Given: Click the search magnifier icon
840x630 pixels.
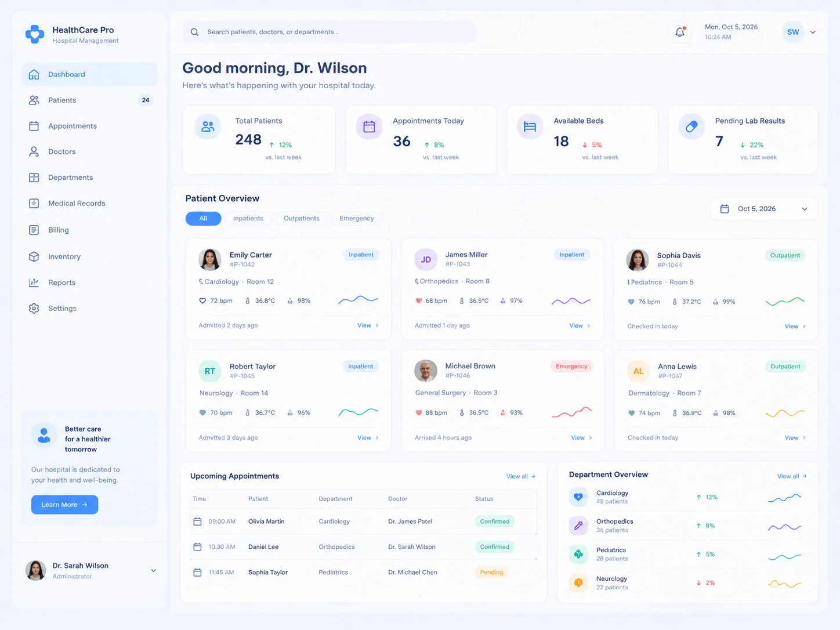Looking at the screenshot, I should click(x=194, y=32).
